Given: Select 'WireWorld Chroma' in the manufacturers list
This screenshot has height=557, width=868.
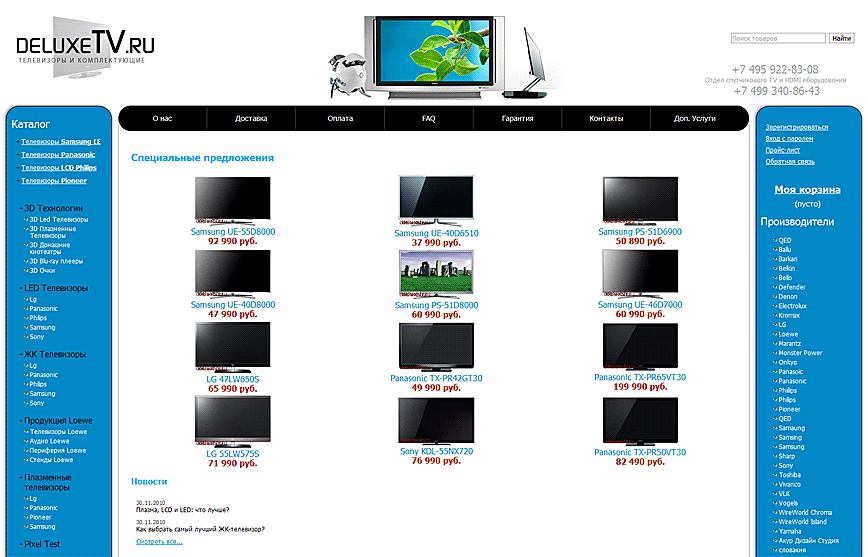Looking at the screenshot, I should [x=805, y=513].
